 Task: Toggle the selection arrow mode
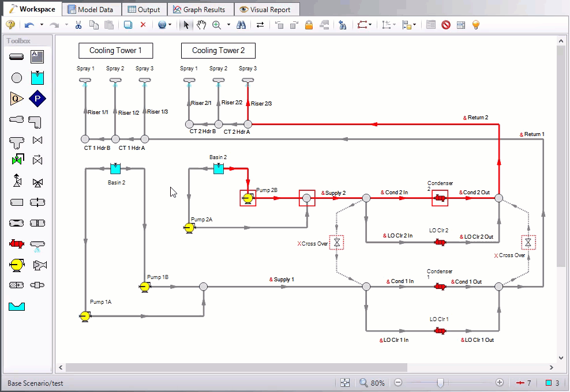click(x=186, y=25)
